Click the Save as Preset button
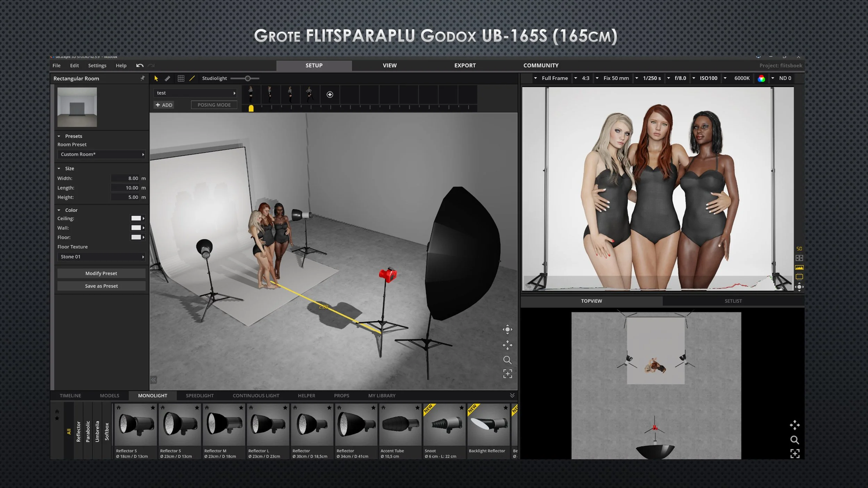The image size is (868, 488). [x=101, y=286]
